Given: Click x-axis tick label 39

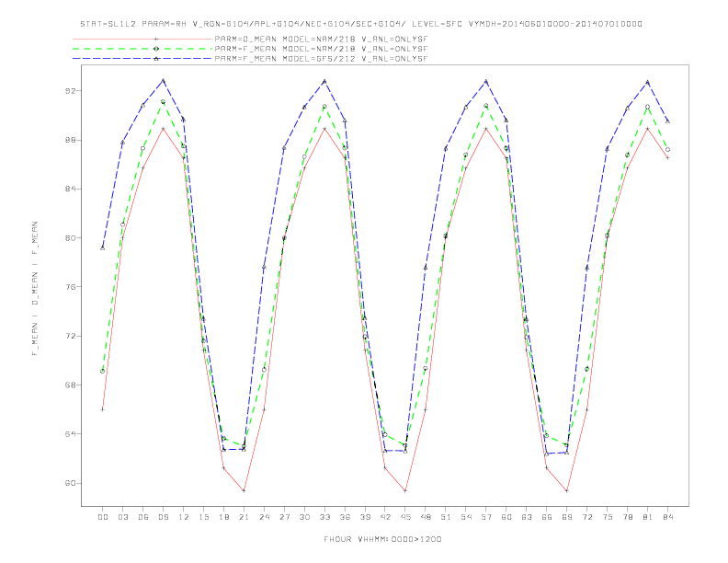Looking at the screenshot, I should pos(365,517).
